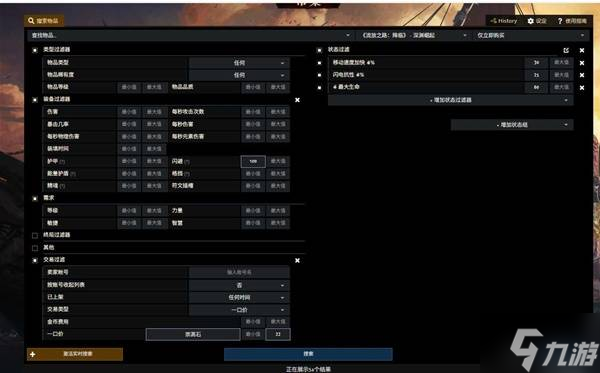This screenshot has width=600, height=373.
Task: Open the 崇高石 currency selector
Action: point(193,334)
